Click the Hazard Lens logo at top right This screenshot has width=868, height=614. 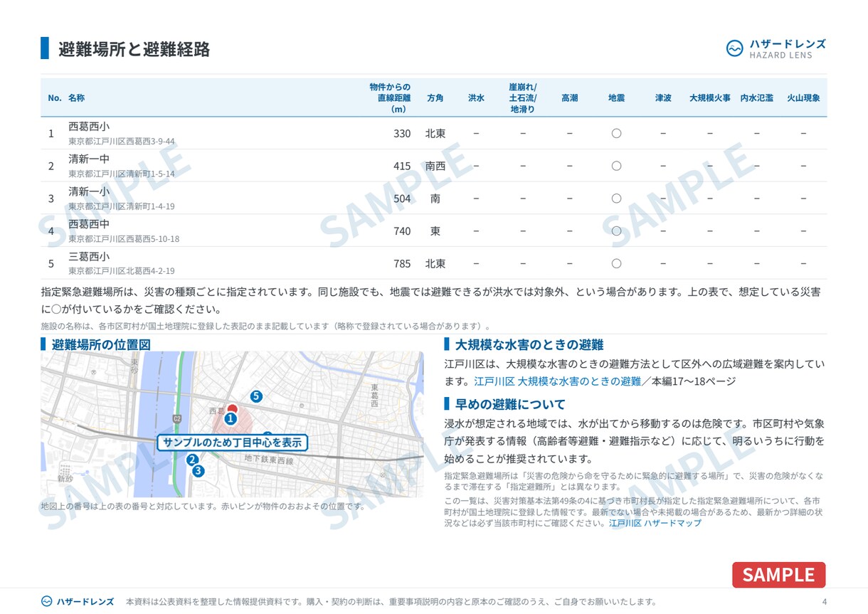click(x=776, y=48)
